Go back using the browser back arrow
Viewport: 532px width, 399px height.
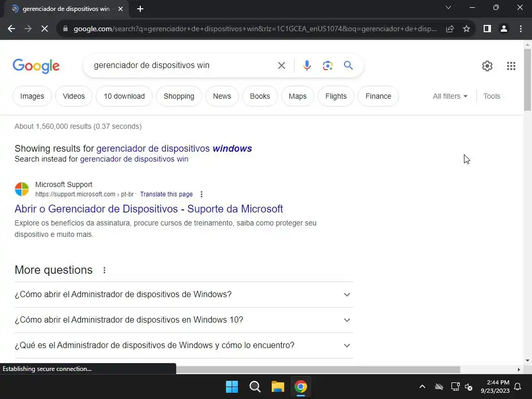[x=11, y=29]
